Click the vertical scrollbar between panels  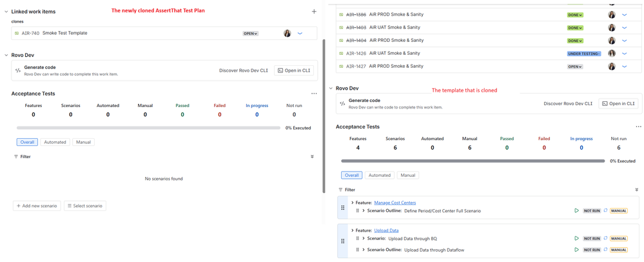324,116
